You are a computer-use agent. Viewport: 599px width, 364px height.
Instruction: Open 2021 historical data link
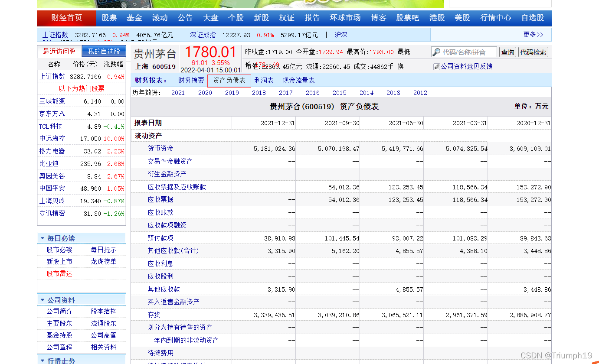[178, 93]
